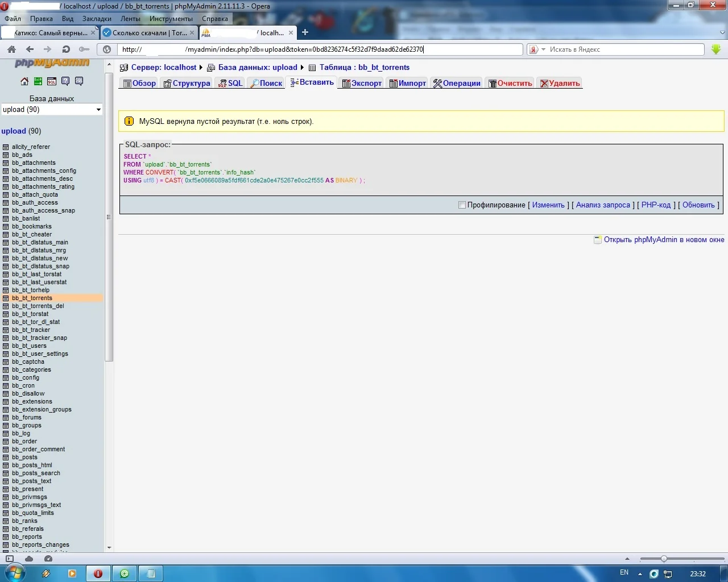Screen dimensions: 728x582
Task: Reload page with Opera refresh icon
Action: 66,49
